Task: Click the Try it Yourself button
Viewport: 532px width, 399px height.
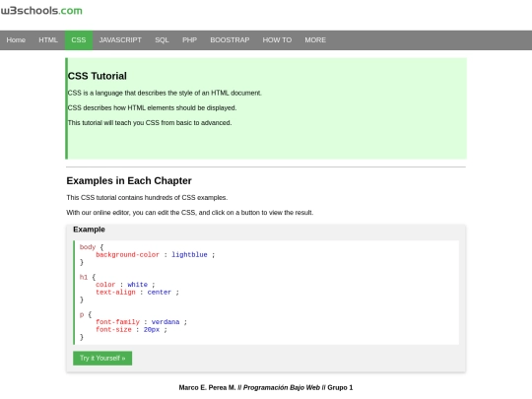Action: [x=102, y=358]
